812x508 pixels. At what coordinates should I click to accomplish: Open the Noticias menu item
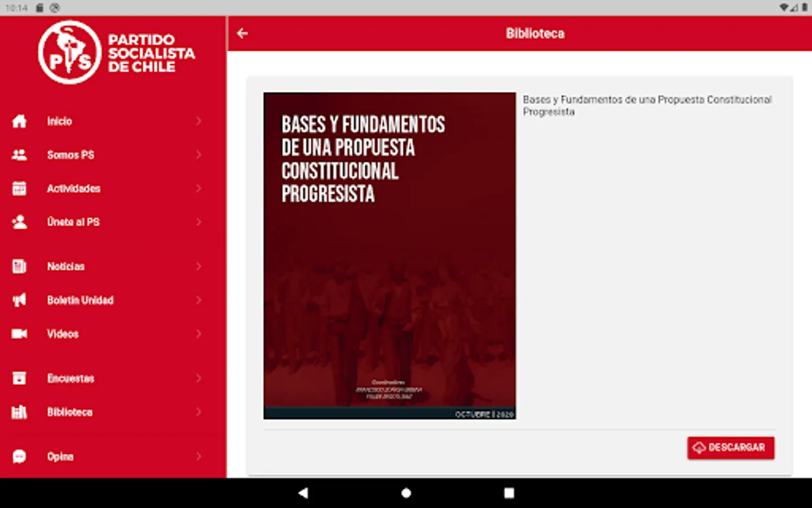point(113,266)
